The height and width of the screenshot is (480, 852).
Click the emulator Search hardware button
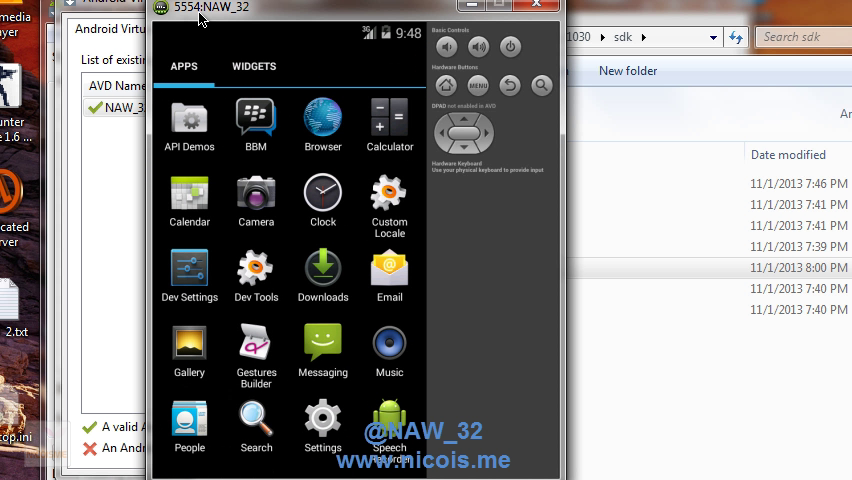click(x=541, y=85)
